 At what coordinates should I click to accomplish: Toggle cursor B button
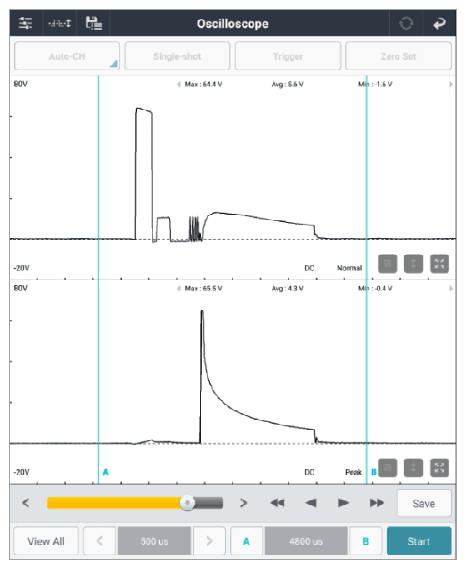coord(365,541)
